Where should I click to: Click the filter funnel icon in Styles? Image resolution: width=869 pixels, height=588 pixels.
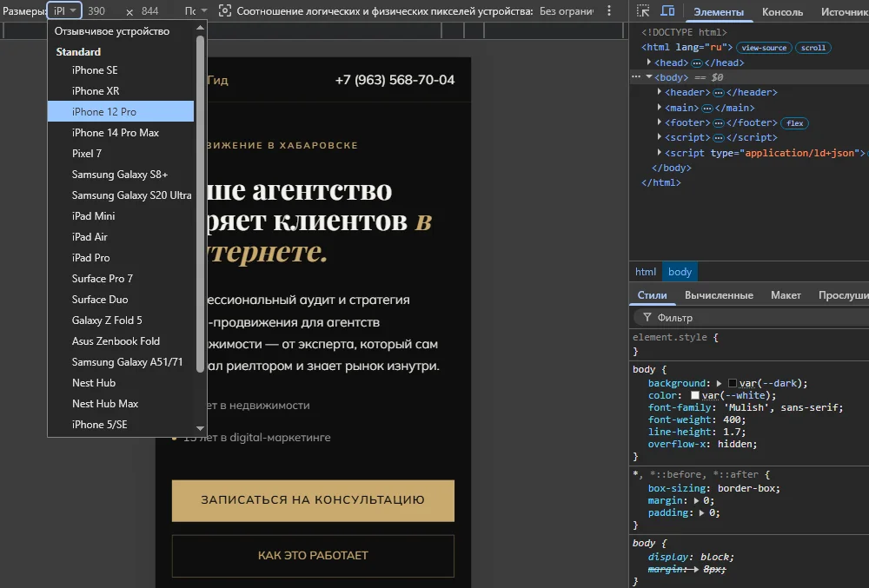coord(647,317)
